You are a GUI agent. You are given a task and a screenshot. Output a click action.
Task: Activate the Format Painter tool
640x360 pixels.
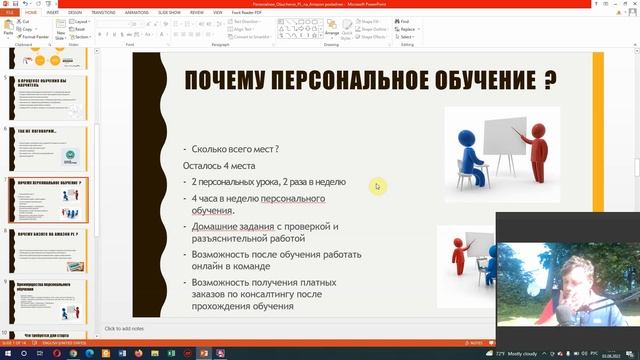33,37
